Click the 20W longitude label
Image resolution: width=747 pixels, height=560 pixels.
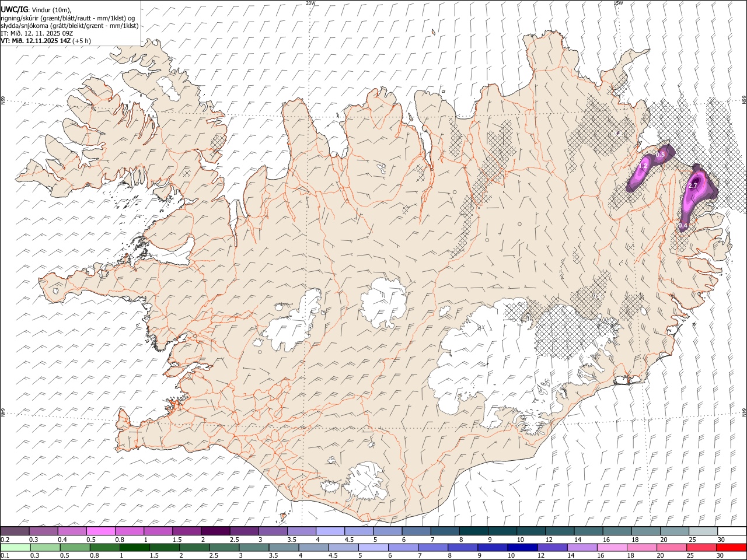click(310, 3)
